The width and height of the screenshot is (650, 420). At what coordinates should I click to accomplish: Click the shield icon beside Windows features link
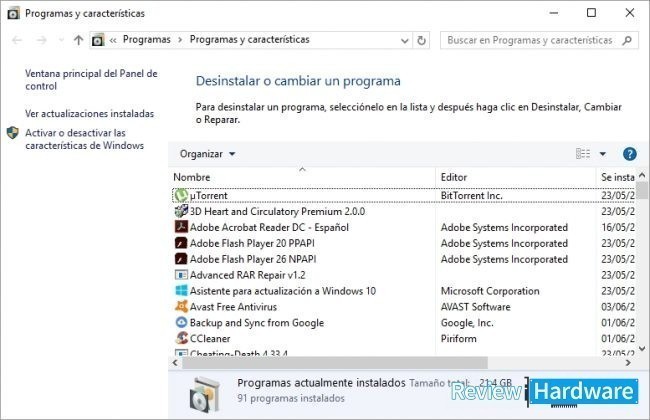13,133
